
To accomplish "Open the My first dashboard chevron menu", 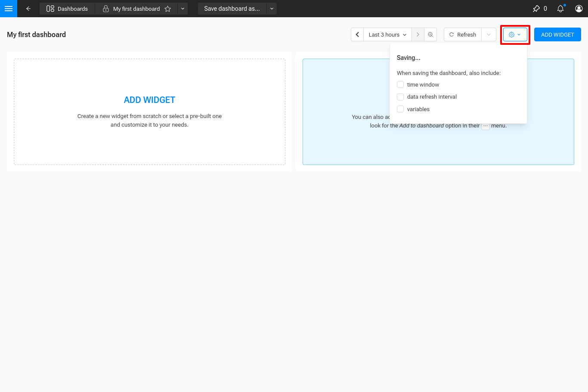I will [182, 9].
